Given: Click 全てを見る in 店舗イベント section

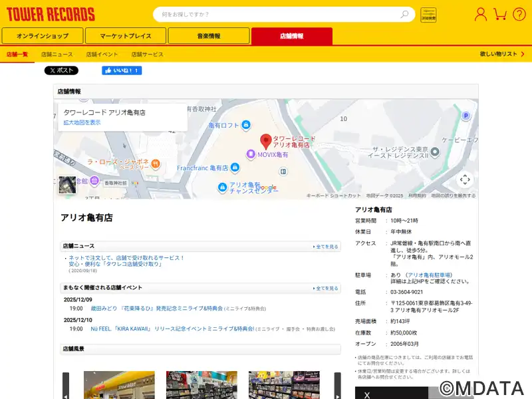Looking at the screenshot, I should click(326, 289).
